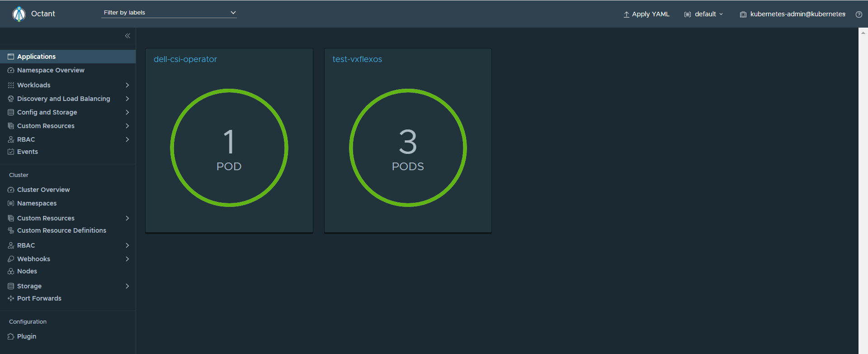This screenshot has height=354, width=868.
Task: Click the Plugin puzzle icon
Action: tap(11, 336)
